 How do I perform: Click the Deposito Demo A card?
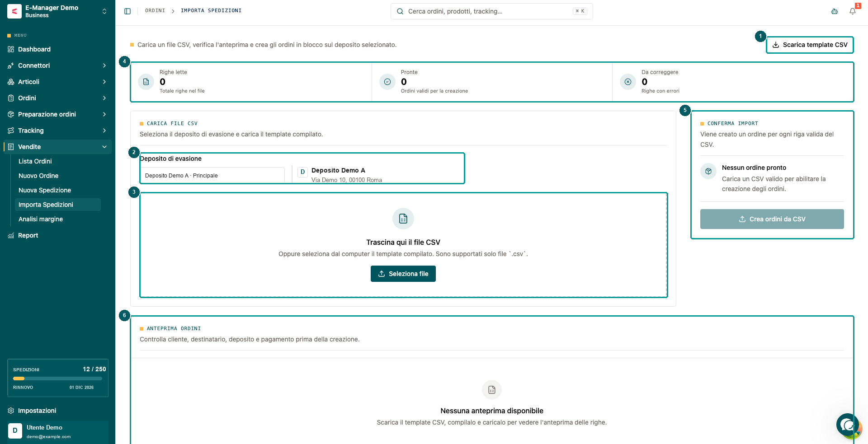tap(378, 175)
